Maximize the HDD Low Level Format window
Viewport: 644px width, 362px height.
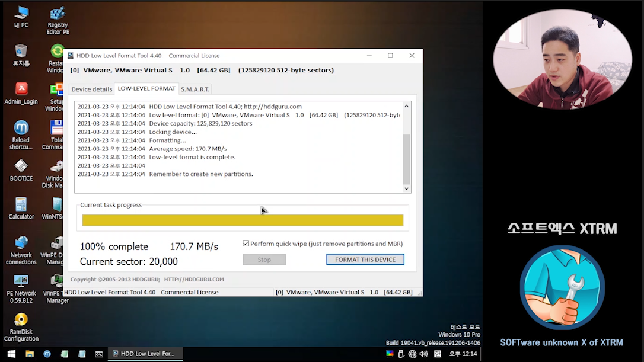coord(390,56)
